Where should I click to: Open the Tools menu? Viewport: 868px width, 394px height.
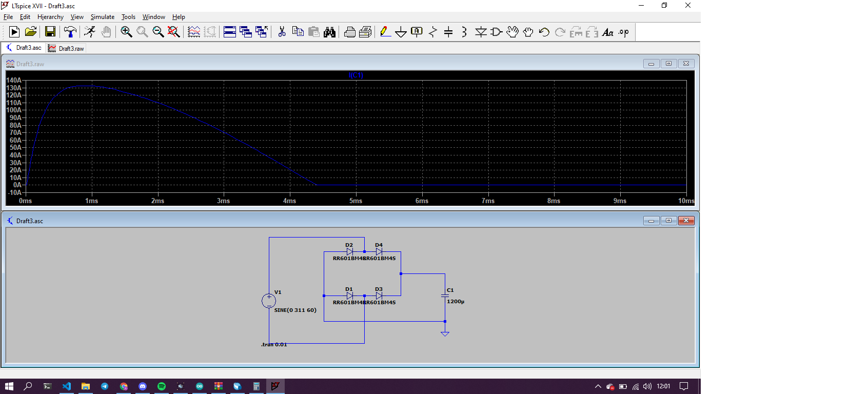[x=128, y=17]
